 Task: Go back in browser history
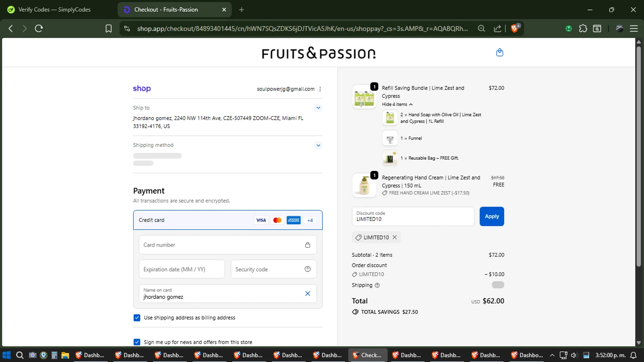11,28
